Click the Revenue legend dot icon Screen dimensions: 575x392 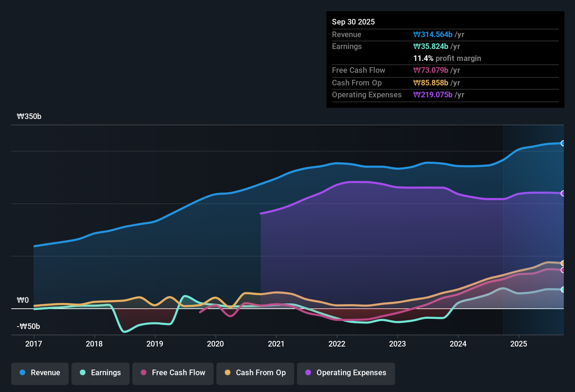point(22,373)
